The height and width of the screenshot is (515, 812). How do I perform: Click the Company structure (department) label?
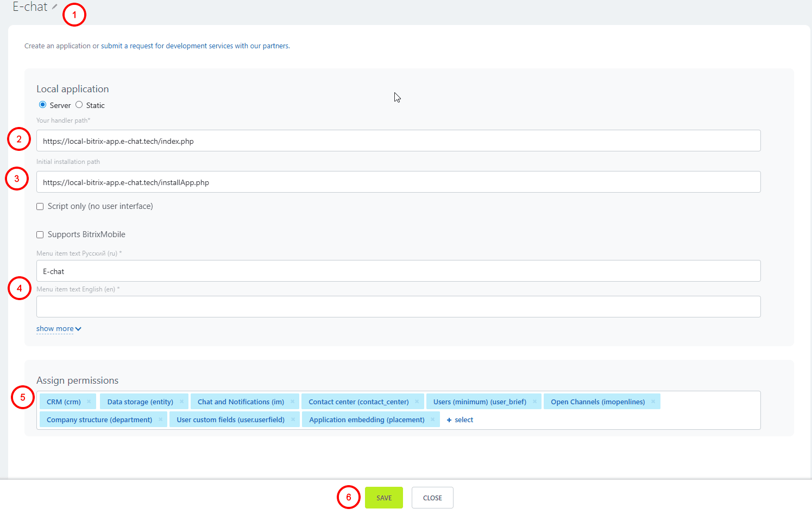[x=99, y=420]
